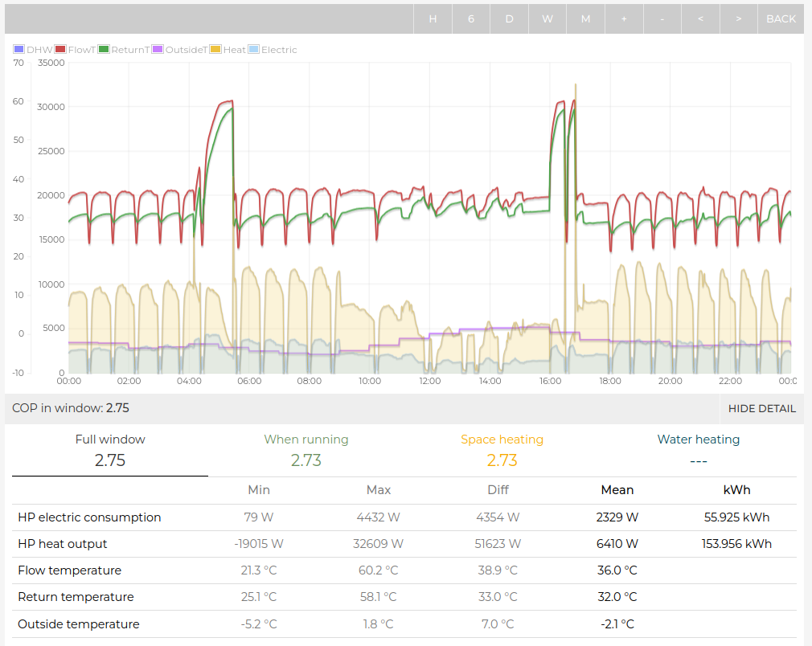The height and width of the screenshot is (646, 812).
Task: Toggle the ReturnT legend series
Action: click(125, 50)
